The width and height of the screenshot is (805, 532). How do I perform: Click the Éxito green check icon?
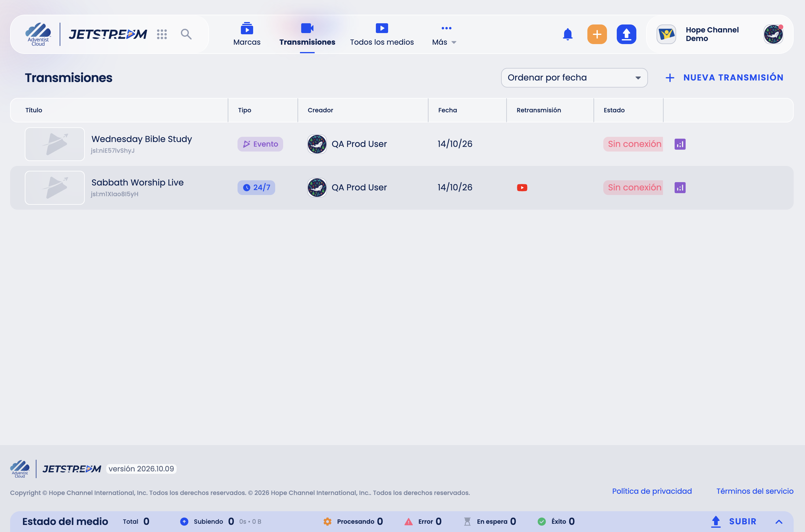pos(541,522)
